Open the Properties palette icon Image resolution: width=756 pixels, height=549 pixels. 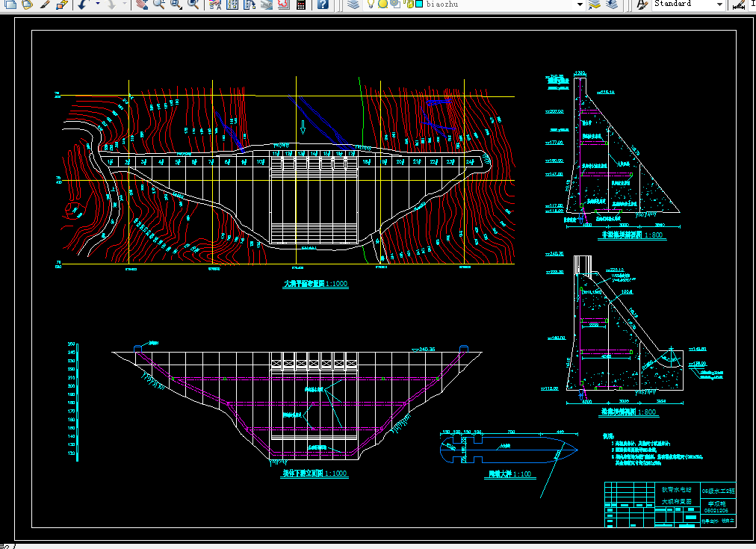[215, 4]
